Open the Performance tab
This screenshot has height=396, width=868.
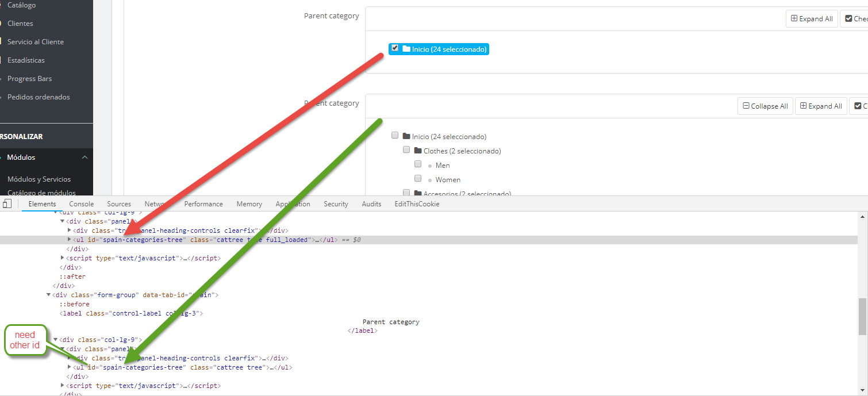pyautogui.click(x=203, y=203)
